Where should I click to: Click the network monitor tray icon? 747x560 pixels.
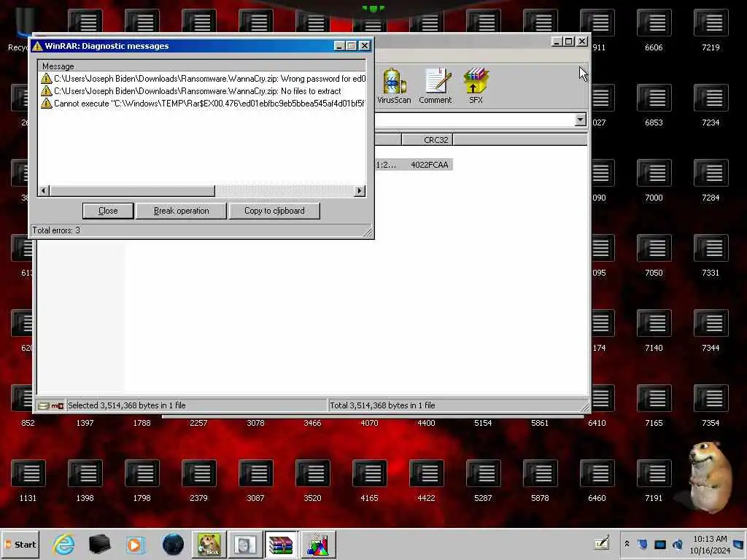tap(659, 544)
